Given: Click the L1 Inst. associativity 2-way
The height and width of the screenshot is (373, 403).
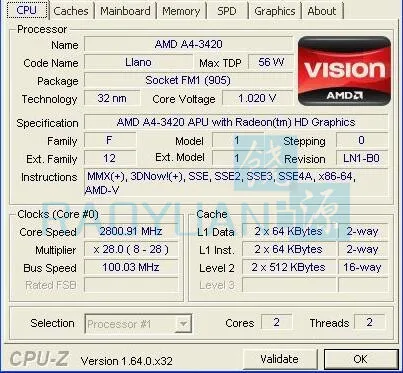Looking at the screenshot, I should pos(363,249).
